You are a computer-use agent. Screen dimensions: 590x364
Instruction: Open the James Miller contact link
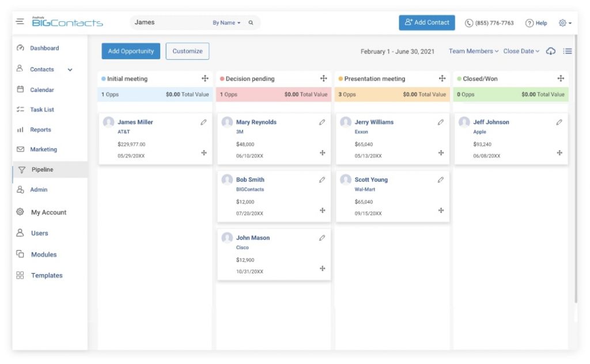135,122
